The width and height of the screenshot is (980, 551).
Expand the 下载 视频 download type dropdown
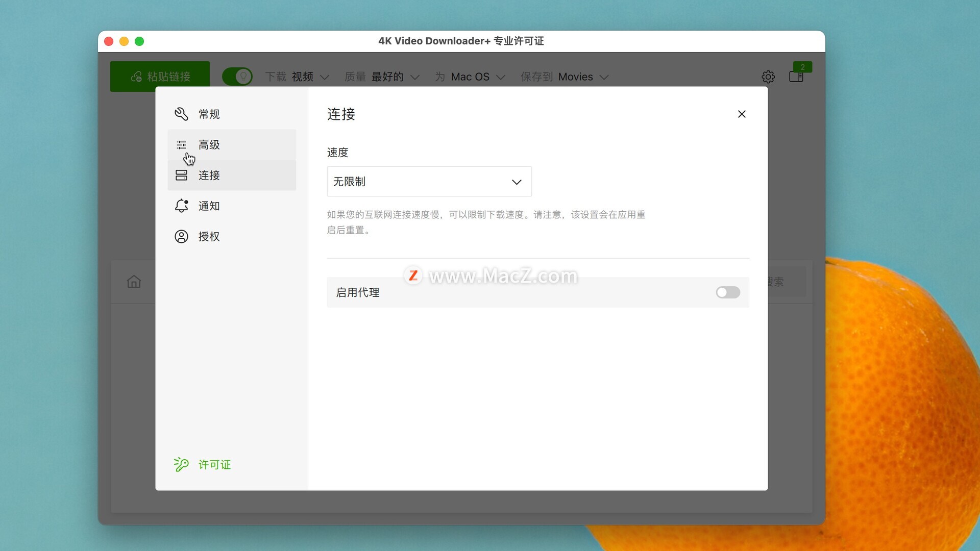pyautogui.click(x=297, y=77)
